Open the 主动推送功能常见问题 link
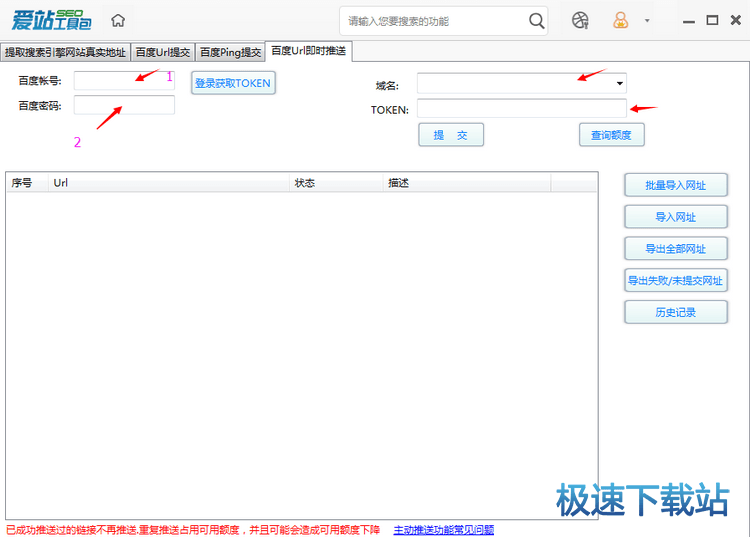The height and width of the screenshot is (537, 750). (x=443, y=530)
